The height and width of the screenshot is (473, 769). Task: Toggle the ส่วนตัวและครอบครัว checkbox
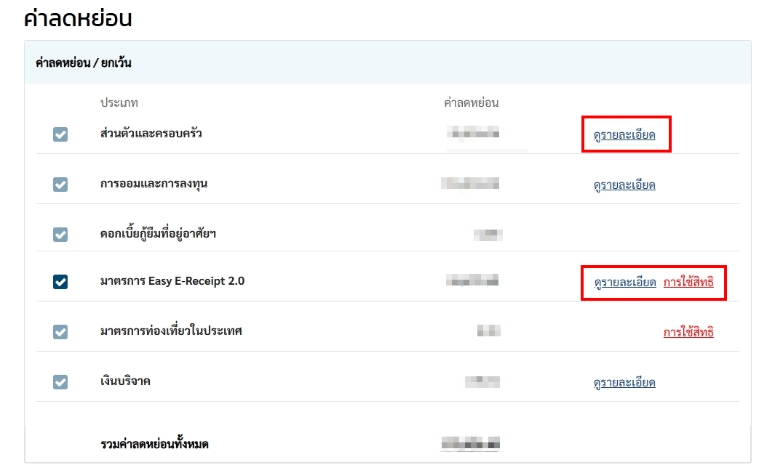click(60, 134)
